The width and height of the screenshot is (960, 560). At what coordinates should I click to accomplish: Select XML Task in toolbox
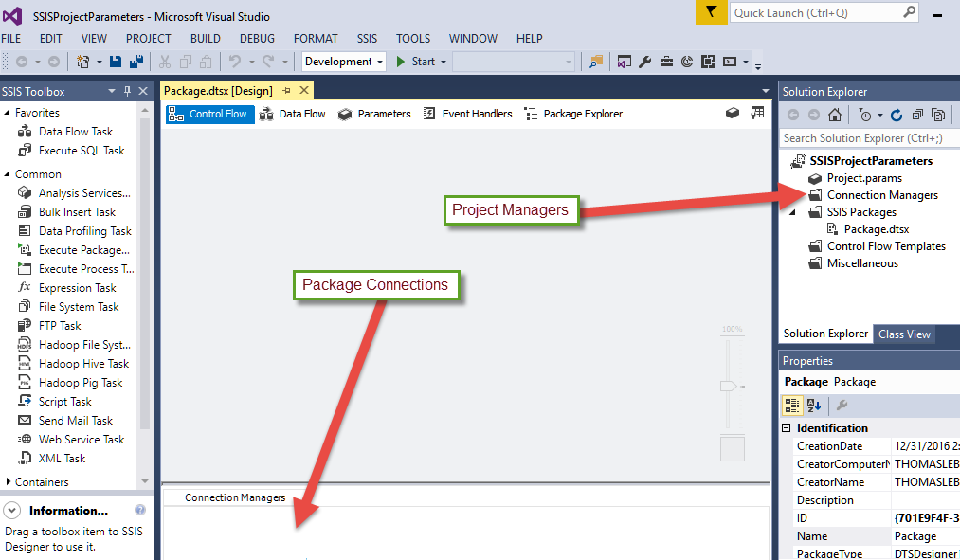pos(62,459)
